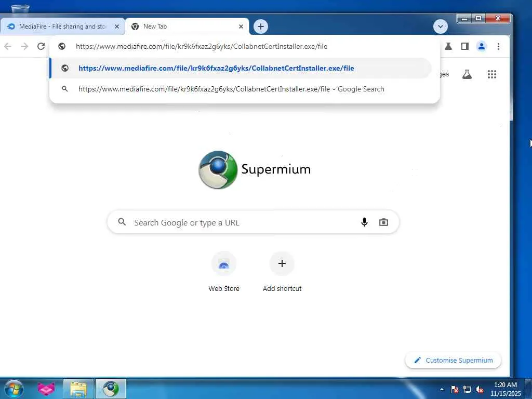Start voice search with microphone icon
The width and height of the screenshot is (532, 399).
364,222
